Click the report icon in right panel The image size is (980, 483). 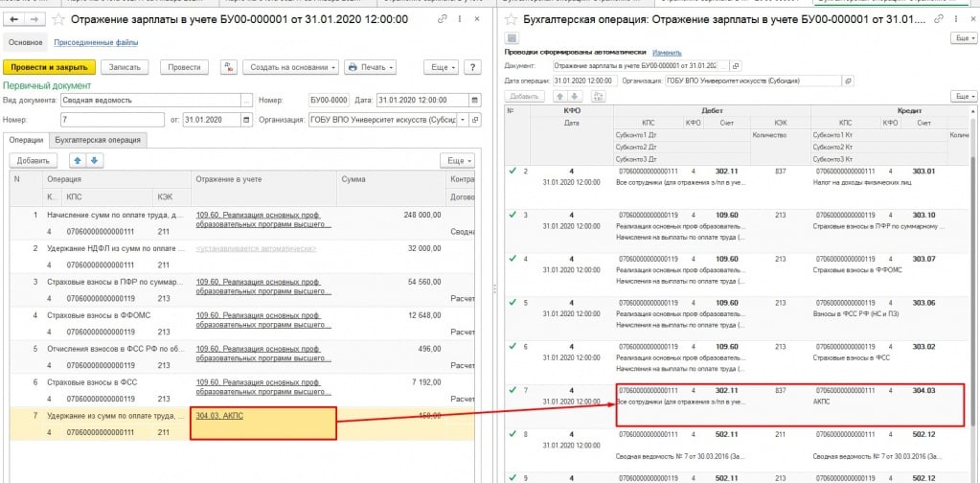point(511,37)
